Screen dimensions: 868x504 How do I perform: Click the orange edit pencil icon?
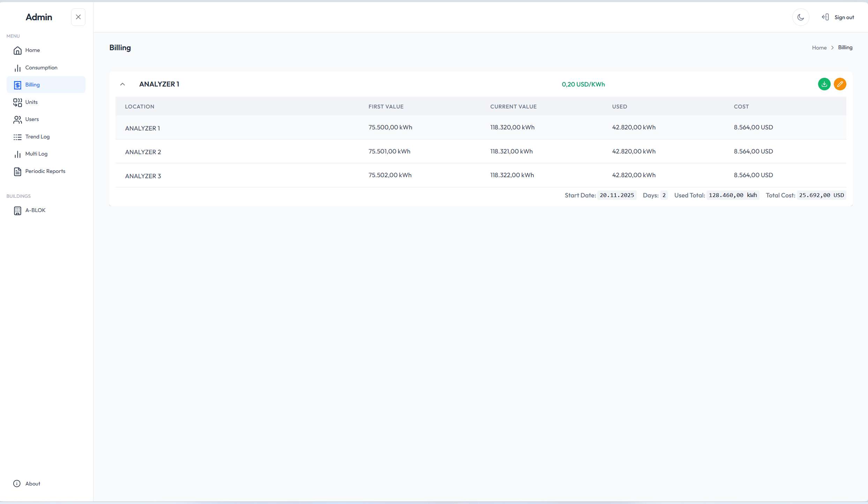point(840,84)
